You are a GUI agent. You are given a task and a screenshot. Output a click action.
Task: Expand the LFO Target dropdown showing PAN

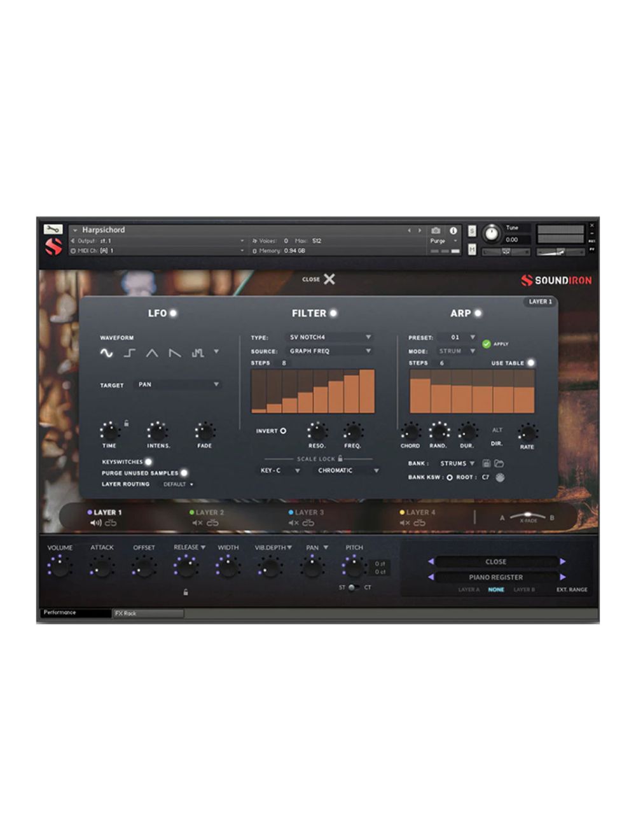pos(178,385)
